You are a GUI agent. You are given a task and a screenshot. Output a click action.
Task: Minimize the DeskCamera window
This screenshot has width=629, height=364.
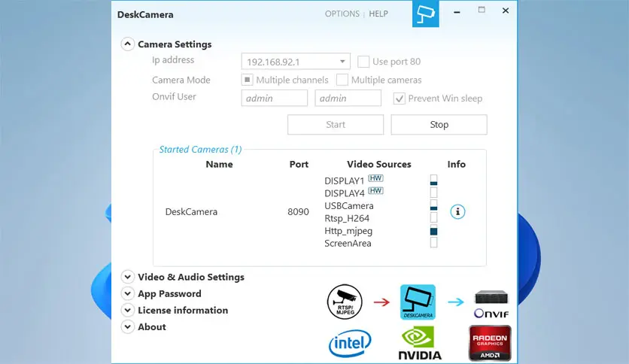click(457, 12)
